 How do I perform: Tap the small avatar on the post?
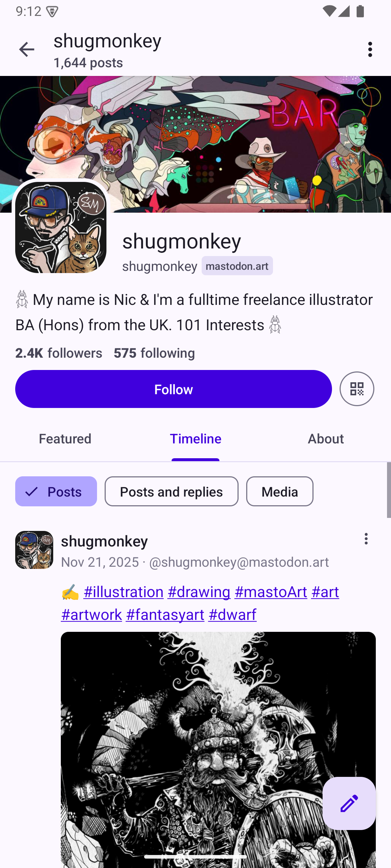34,550
